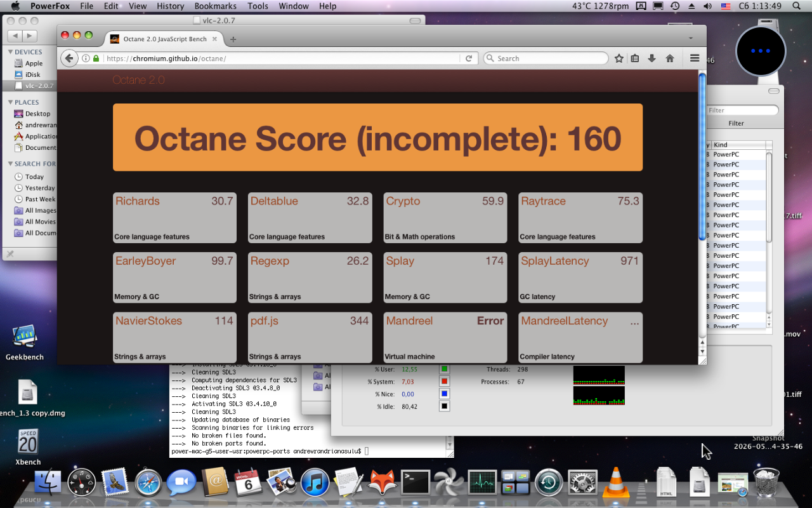Open a new tab with the plus button
This screenshot has height=508, width=812.
[233, 39]
